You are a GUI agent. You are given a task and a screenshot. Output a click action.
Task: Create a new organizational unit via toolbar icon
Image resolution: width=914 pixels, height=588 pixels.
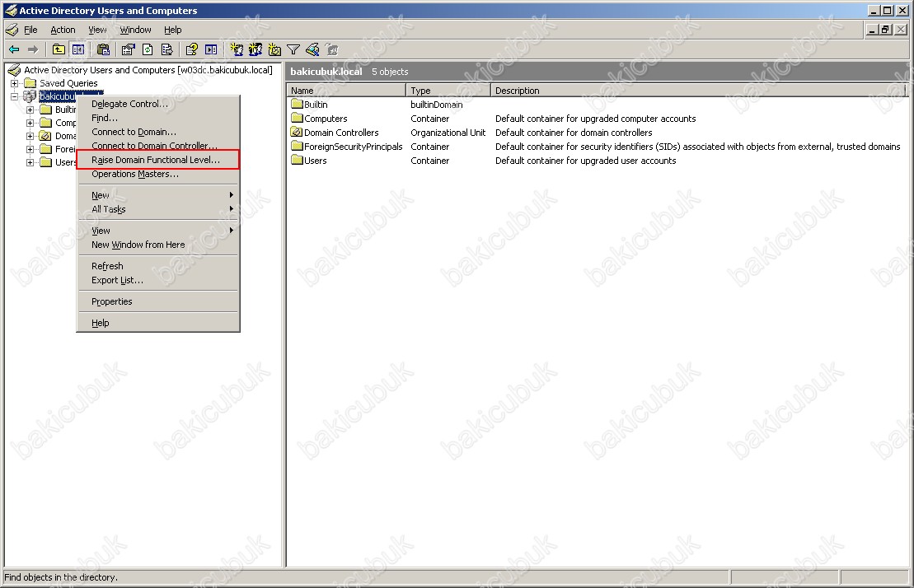click(274, 50)
